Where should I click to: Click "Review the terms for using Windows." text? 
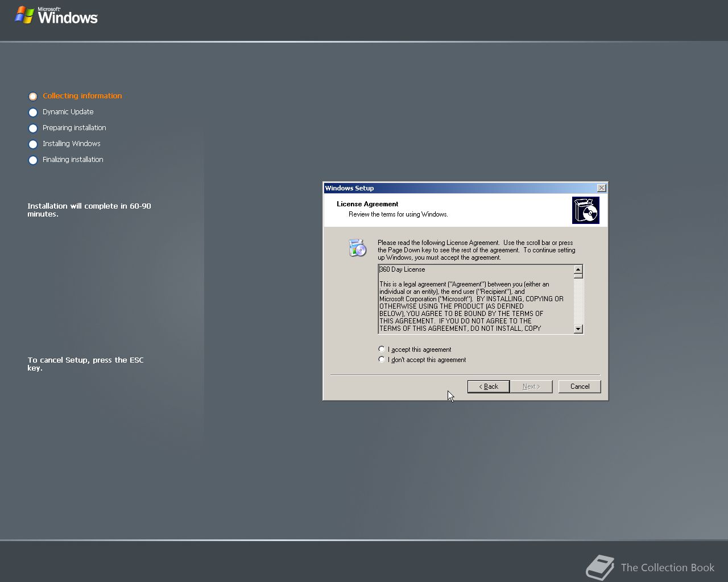click(x=398, y=214)
